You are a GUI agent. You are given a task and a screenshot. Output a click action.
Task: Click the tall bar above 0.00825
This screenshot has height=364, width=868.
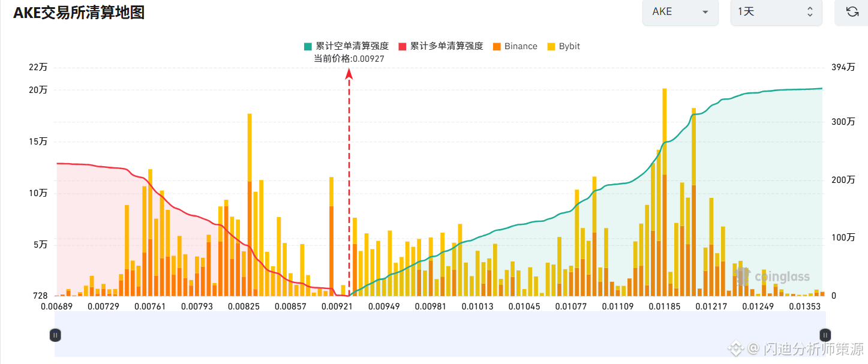(250, 204)
